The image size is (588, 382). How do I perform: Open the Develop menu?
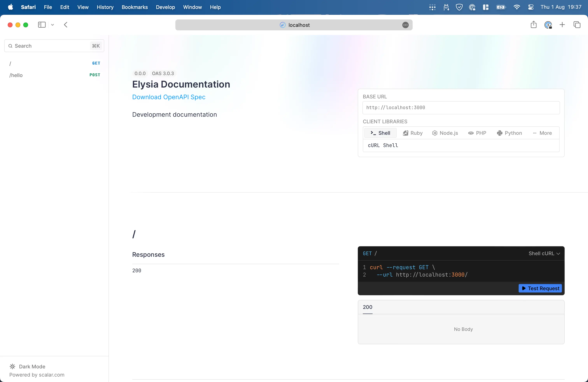pyautogui.click(x=165, y=7)
